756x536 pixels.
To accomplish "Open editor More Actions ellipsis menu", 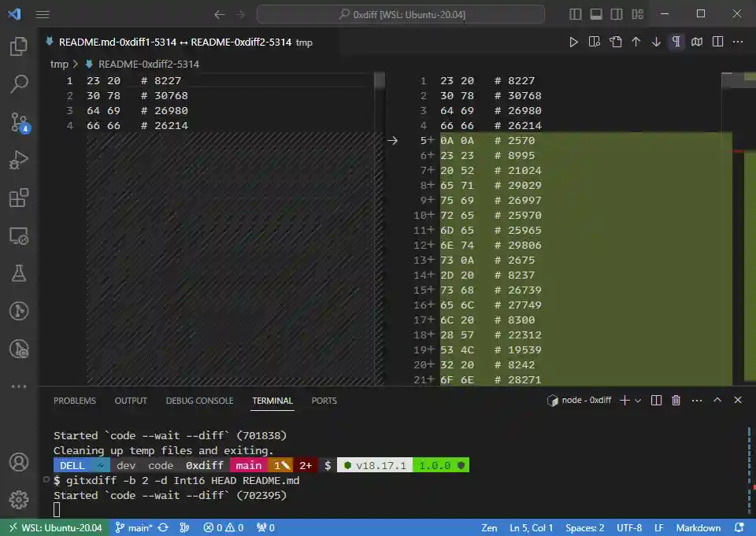I will (x=737, y=43).
